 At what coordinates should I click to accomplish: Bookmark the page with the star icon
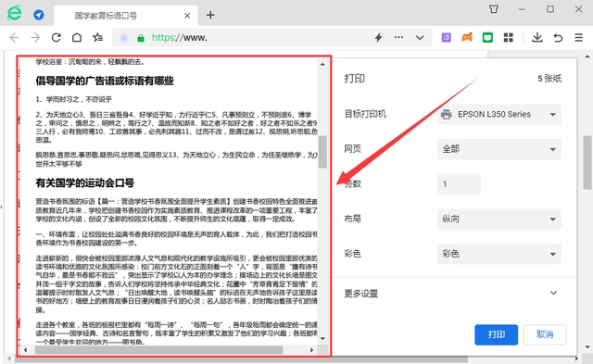97,37
